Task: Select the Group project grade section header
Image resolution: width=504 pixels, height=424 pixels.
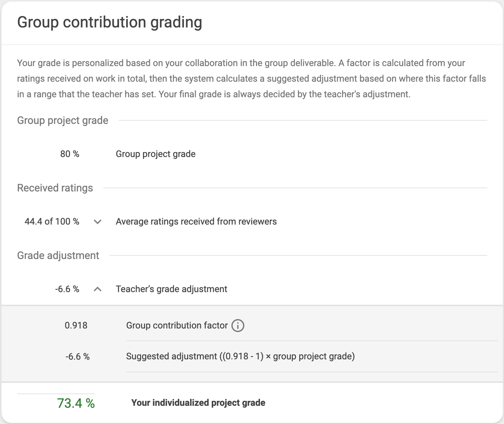Action: point(63,120)
